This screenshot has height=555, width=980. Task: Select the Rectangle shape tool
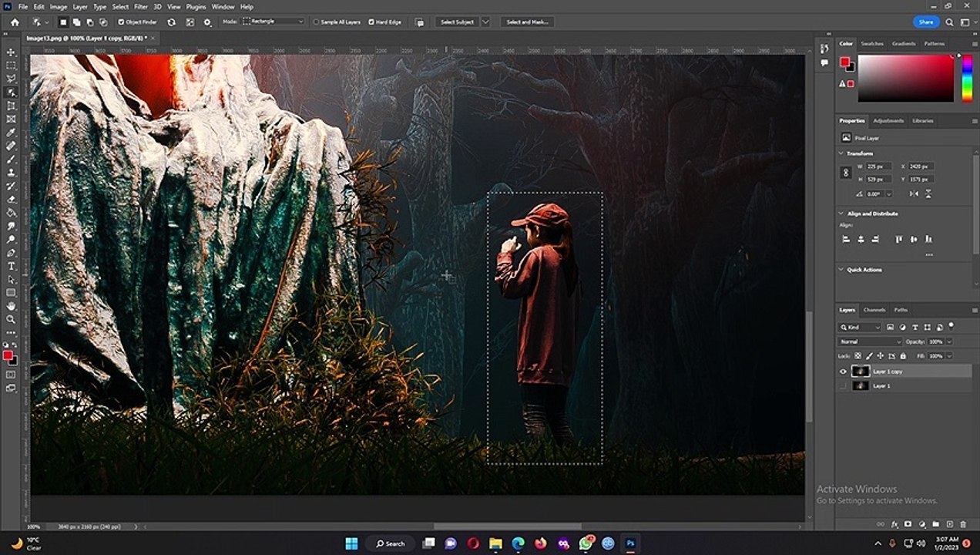click(11, 293)
